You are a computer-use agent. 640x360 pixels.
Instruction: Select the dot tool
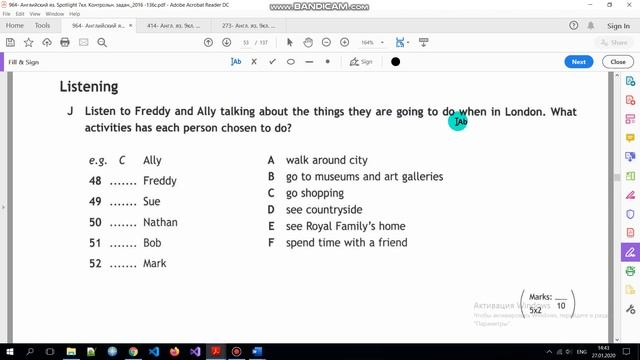pos(327,62)
